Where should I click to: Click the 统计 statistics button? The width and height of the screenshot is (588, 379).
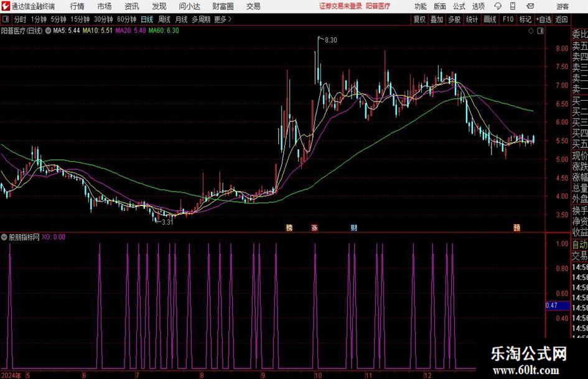[472, 19]
